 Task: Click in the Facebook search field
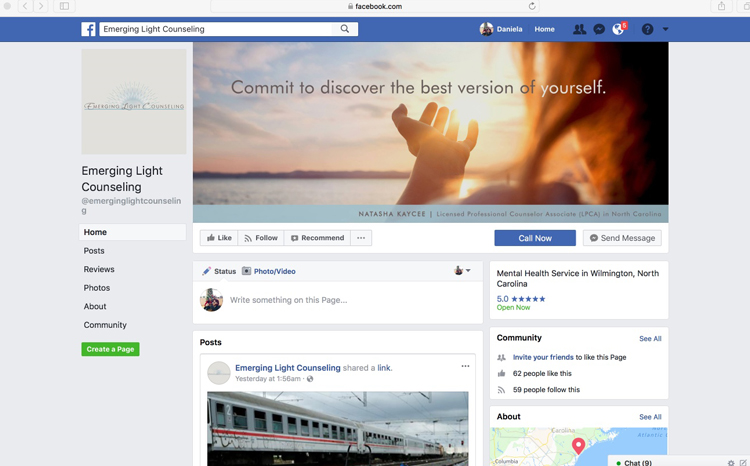pyautogui.click(x=215, y=29)
